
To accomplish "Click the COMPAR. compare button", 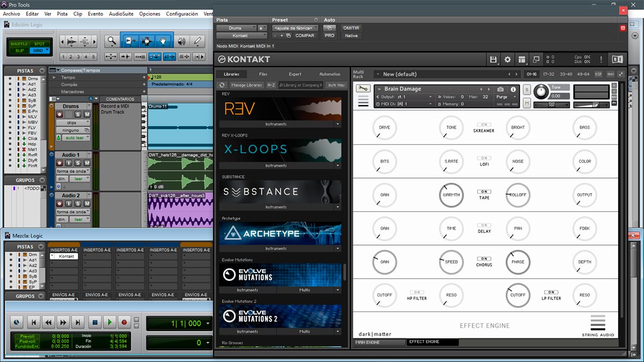I will pyautogui.click(x=305, y=35).
